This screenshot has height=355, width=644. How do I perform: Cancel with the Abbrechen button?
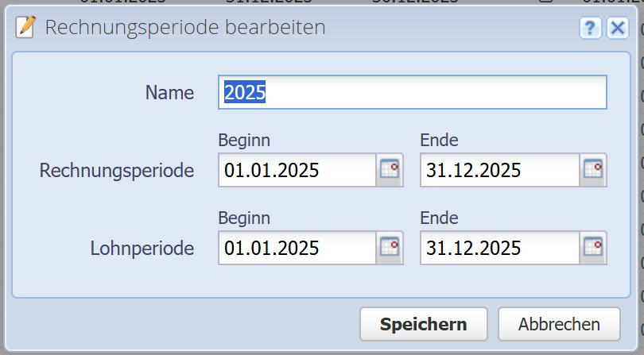click(x=559, y=324)
